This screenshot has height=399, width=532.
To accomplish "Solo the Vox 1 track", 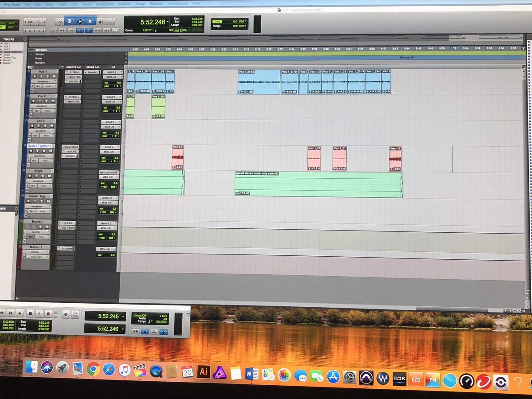I will click(x=47, y=77).
